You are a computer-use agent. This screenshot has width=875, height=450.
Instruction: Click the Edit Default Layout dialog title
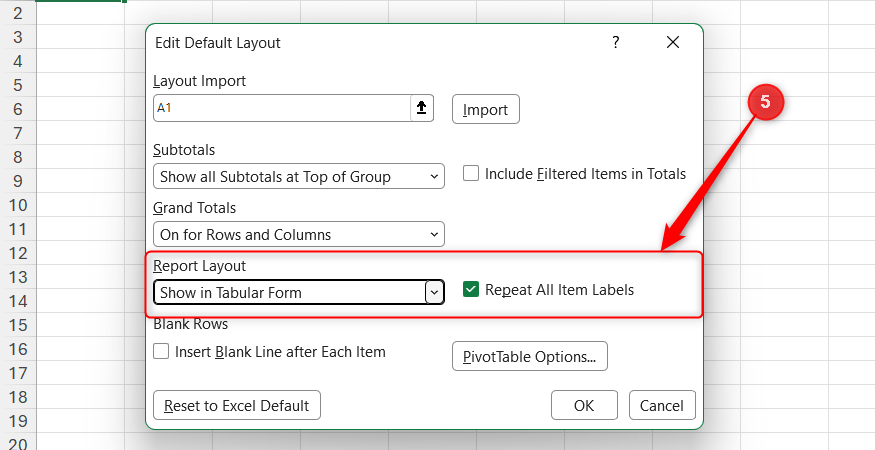point(218,43)
